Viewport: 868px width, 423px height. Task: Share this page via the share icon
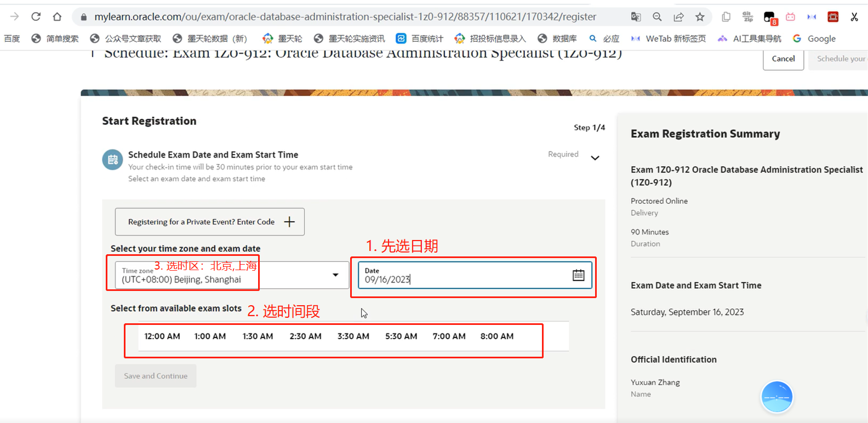point(678,17)
